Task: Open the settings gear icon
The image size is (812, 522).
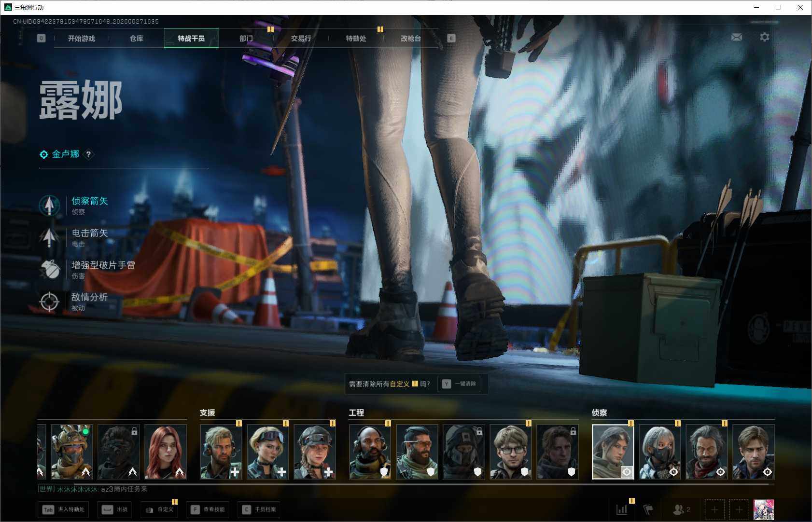Action: pyautogui.click(x=765, y=37)
